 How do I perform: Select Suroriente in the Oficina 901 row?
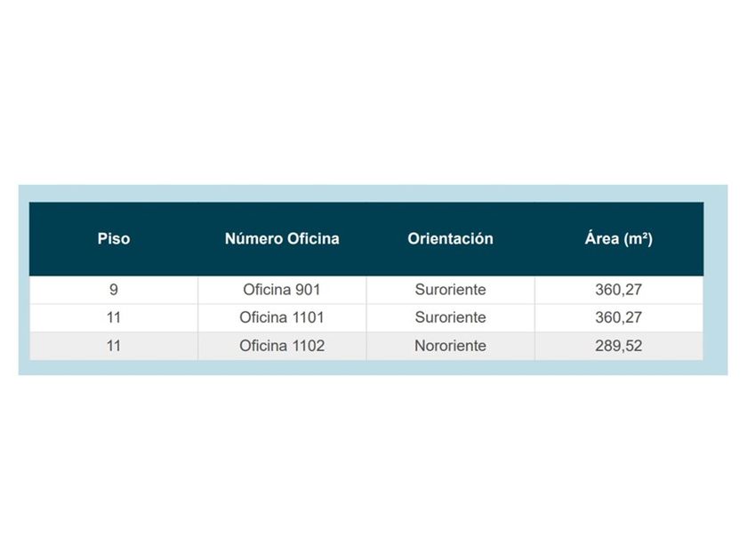450,290
